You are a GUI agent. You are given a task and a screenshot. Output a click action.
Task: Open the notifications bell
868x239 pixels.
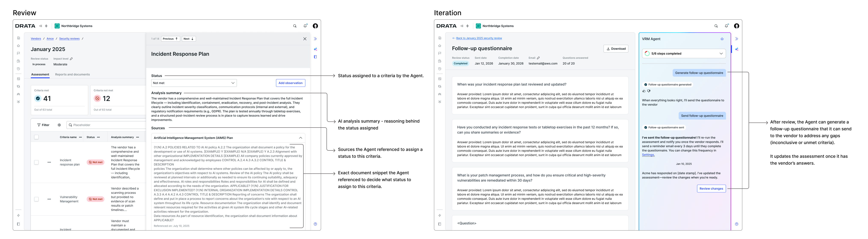305,26
